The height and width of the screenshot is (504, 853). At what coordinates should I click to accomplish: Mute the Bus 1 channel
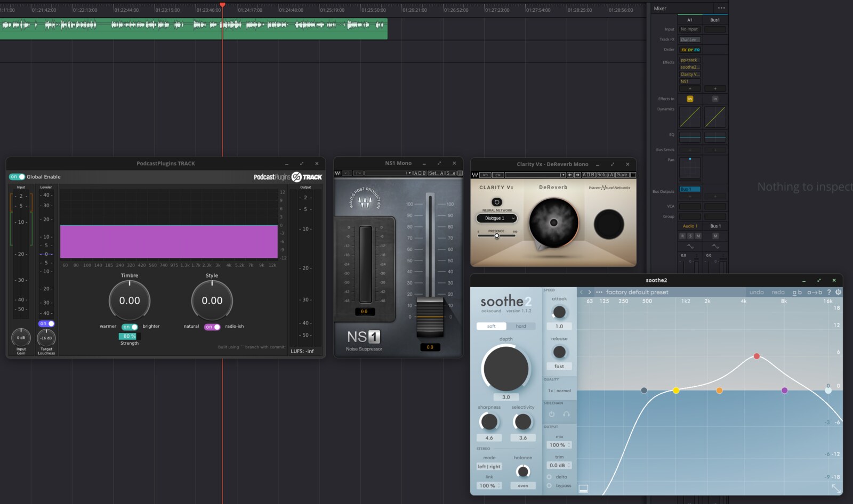pyautogui.click(x=715, y=235)
